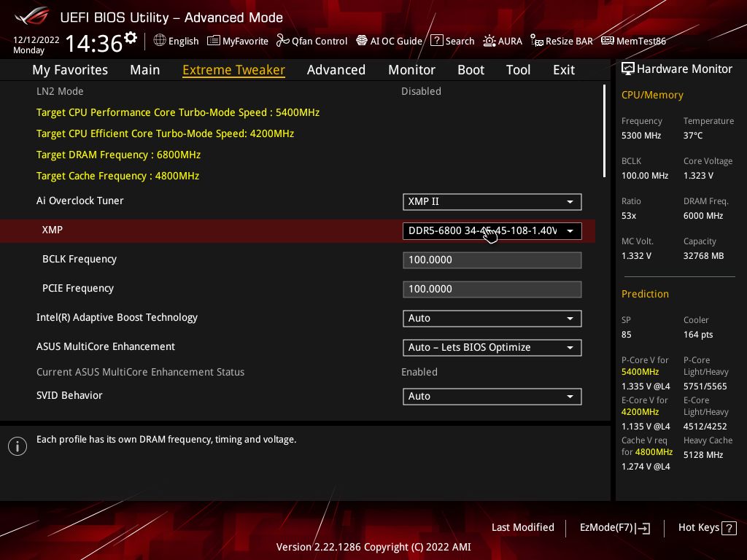Click the 14:36 clock display

point(93,43)
